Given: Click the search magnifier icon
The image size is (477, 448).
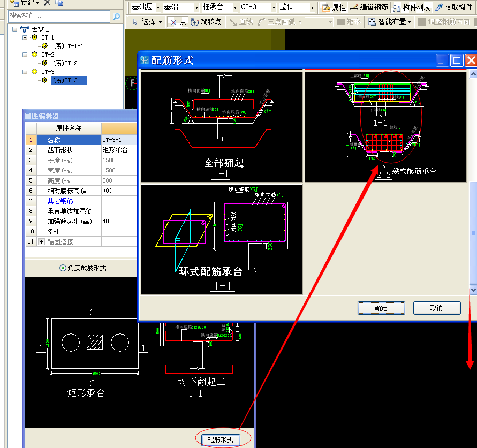Looking at the screenshot, I should click(117, 17).
